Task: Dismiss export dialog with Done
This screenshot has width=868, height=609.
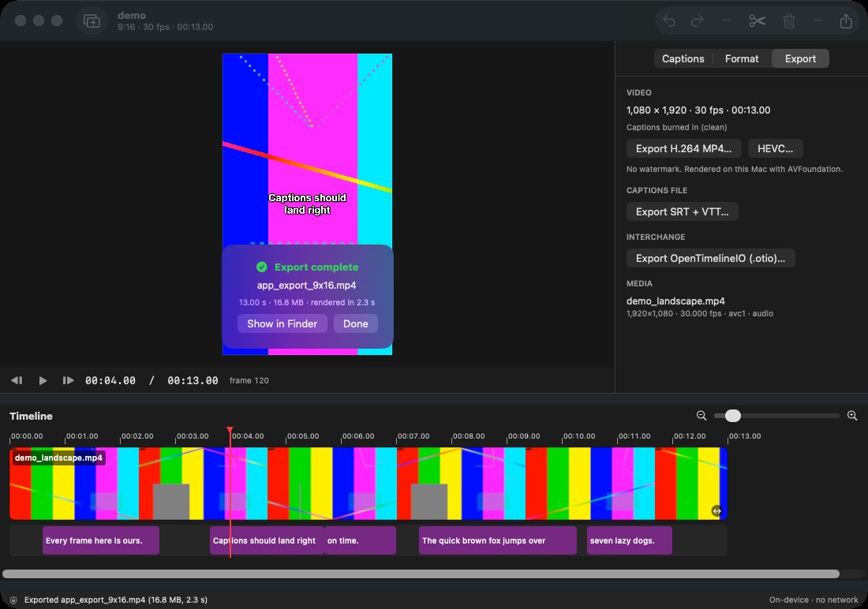Action: click(x=355, y=324)
